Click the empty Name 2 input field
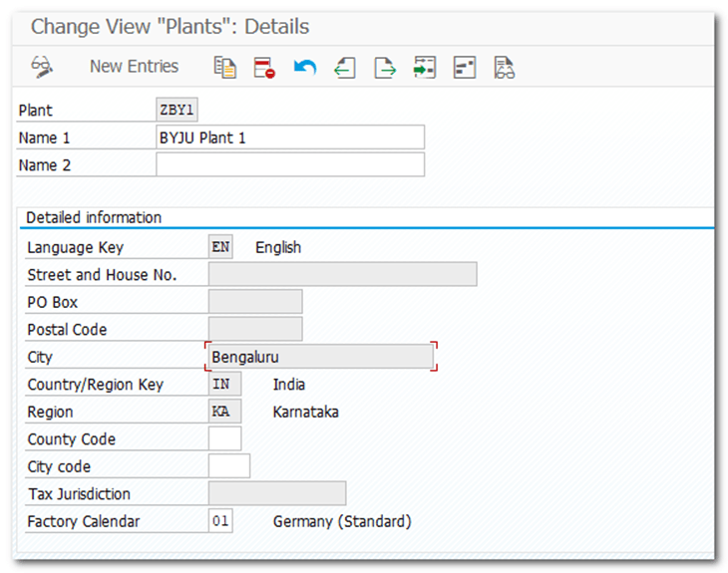 [x=289, y=164]
